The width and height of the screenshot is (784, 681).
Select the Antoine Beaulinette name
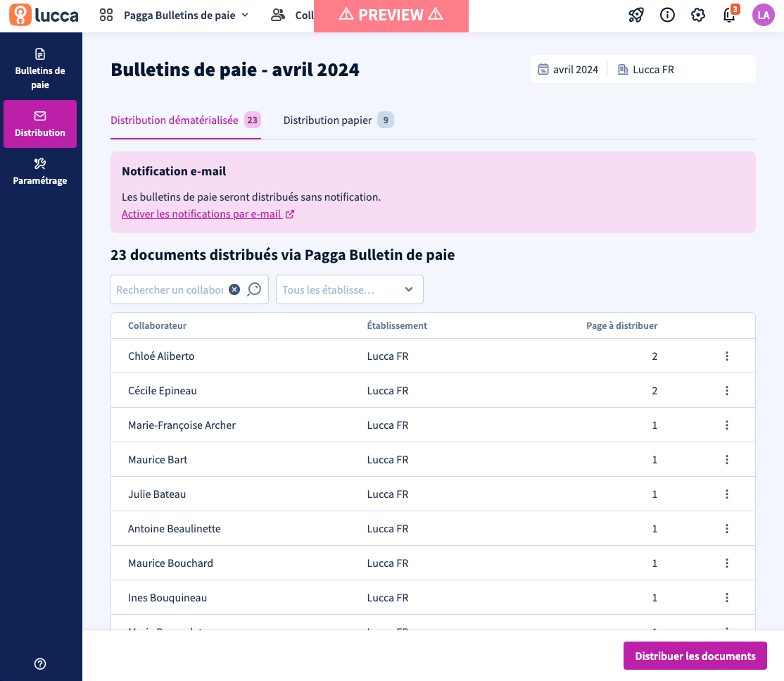pyautogui.click(x=174, y=529)
